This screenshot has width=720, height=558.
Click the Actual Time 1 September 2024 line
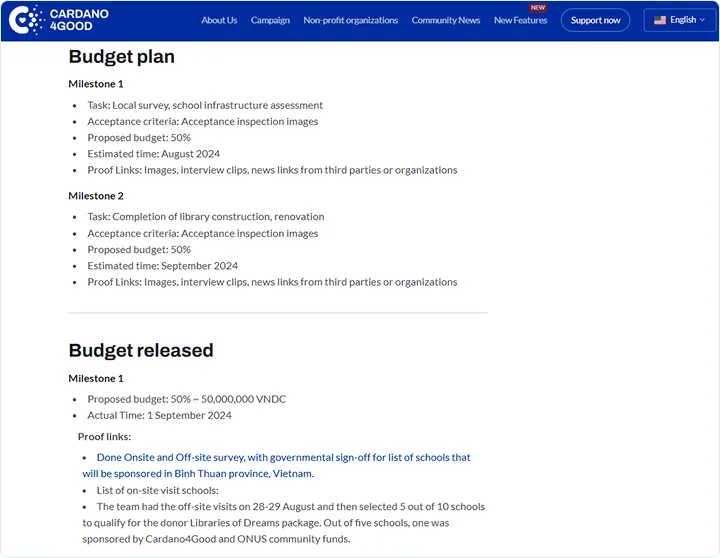tap(159, 415)
